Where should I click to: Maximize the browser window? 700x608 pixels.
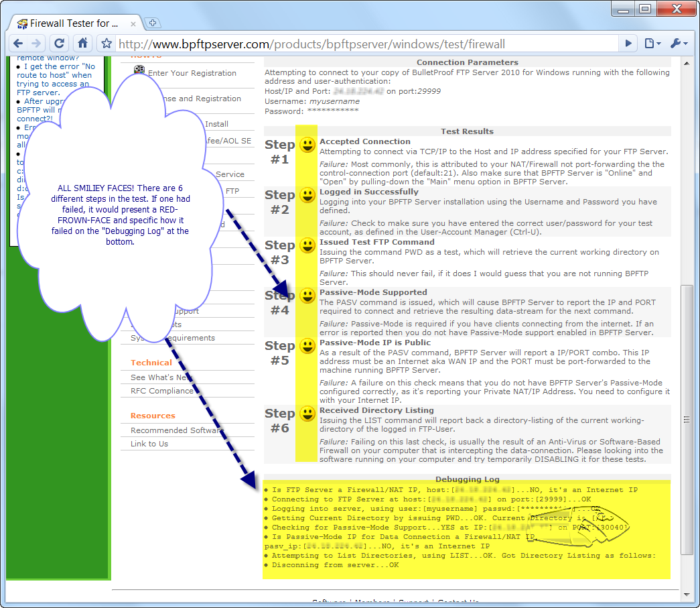(645, 9)
